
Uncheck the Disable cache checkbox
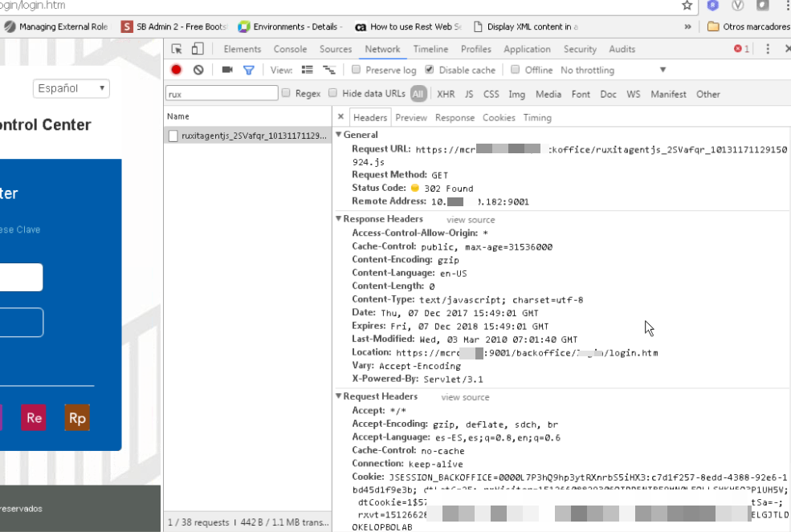click(x=430, y=70)
